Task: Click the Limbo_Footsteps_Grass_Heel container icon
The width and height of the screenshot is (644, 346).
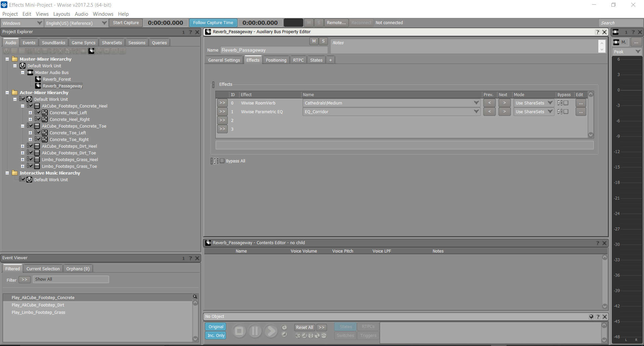Action: pos(37,159)
